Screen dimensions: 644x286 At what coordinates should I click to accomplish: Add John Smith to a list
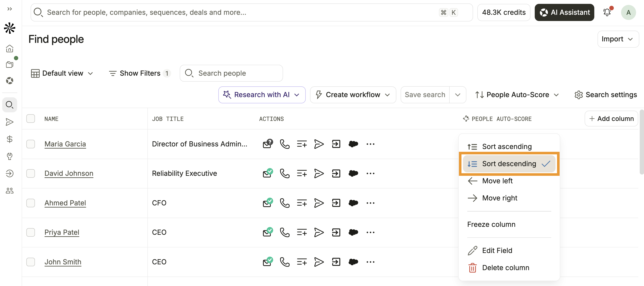point(302,262)
